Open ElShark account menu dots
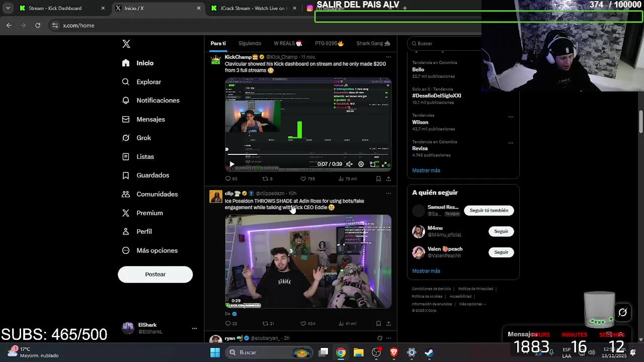The height and width of the screenshot is (362, 644). [x=194, y=328]
